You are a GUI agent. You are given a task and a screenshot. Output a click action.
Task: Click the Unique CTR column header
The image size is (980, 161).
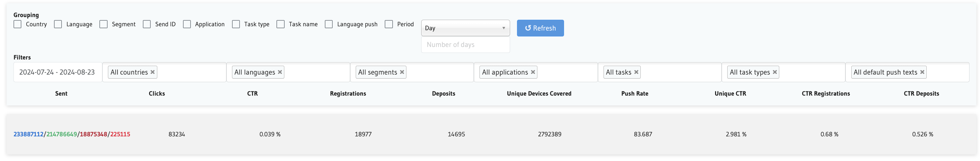click(730, 93)
